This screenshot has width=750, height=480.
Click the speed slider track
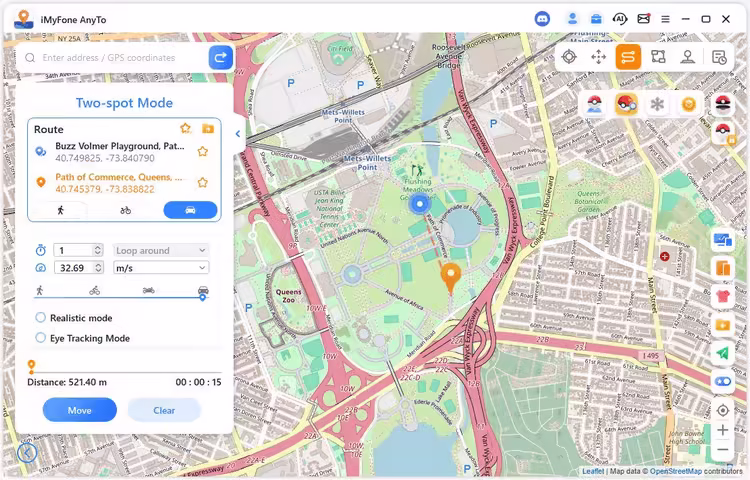(120, 297)
